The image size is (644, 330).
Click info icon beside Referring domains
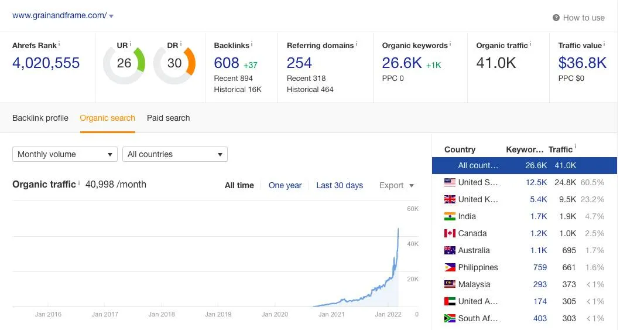click(x=356, y=43)
